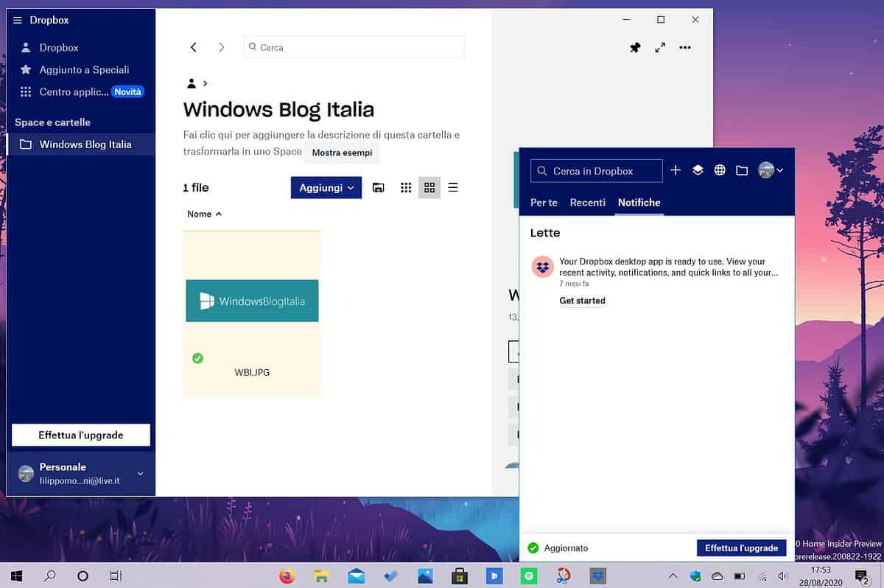Open Dropbox website via globe icon
884x588 pixels.
[x=720, y=169]
